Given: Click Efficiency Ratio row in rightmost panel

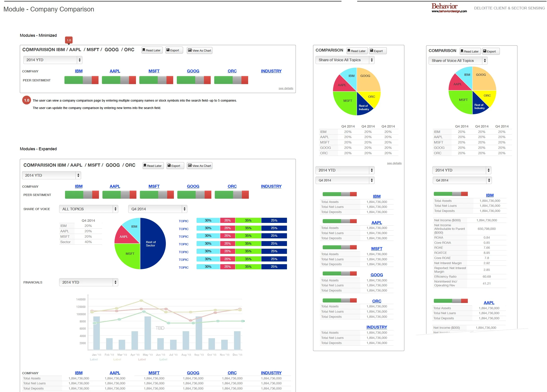Looking at the screenshot, I should (470, 277).
